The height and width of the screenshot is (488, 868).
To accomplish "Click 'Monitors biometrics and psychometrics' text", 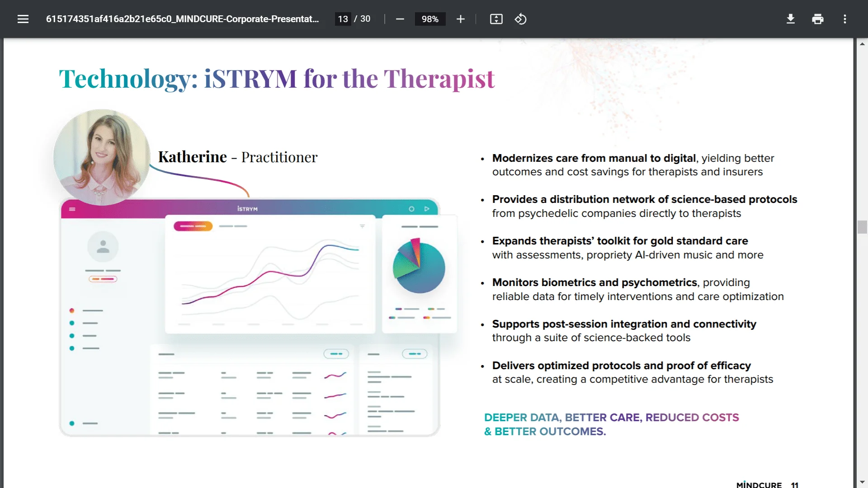I will coord(594,282).
